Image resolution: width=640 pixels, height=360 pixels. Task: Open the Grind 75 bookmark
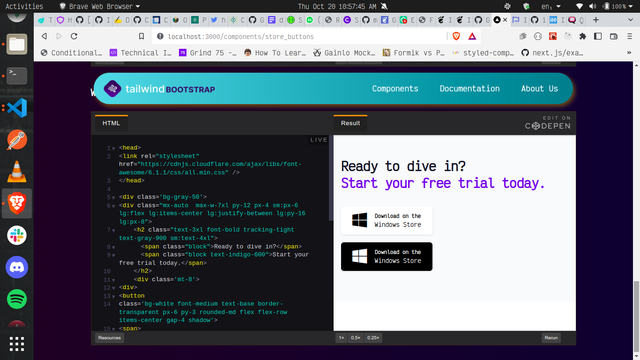(208, 53)
